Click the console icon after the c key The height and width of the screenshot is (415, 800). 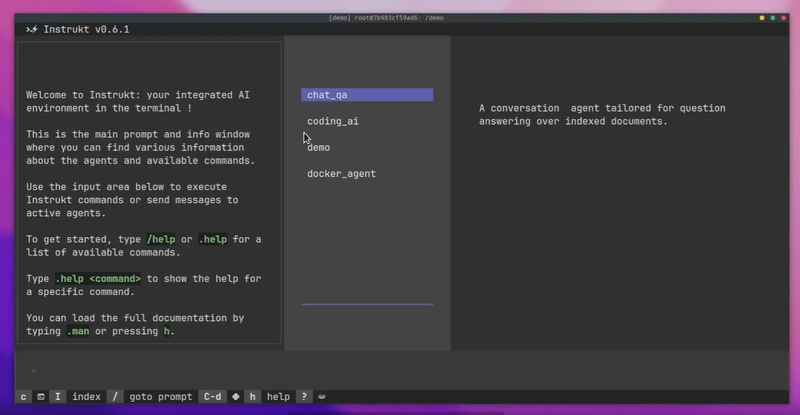pyautogui.click(x=41, y=397)
